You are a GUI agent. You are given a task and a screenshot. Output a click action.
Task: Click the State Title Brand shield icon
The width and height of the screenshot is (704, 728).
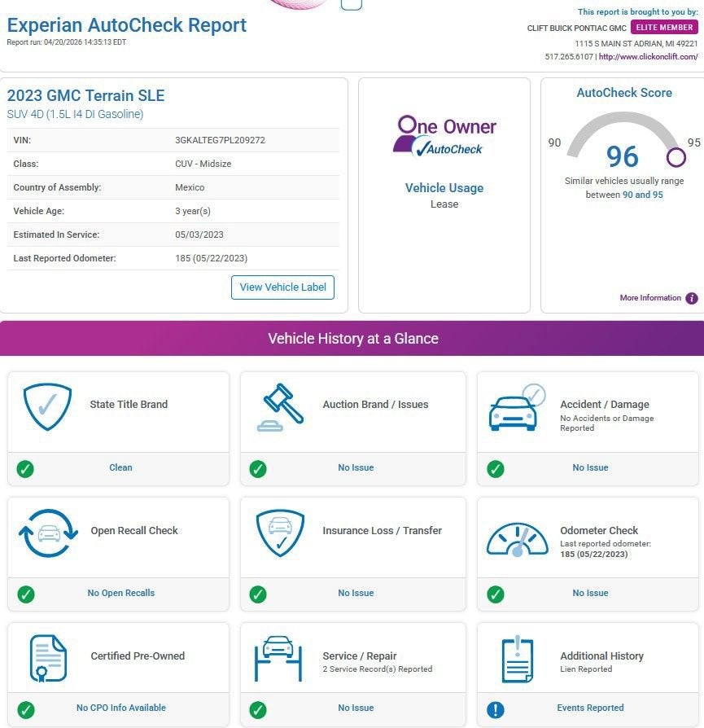47,407
